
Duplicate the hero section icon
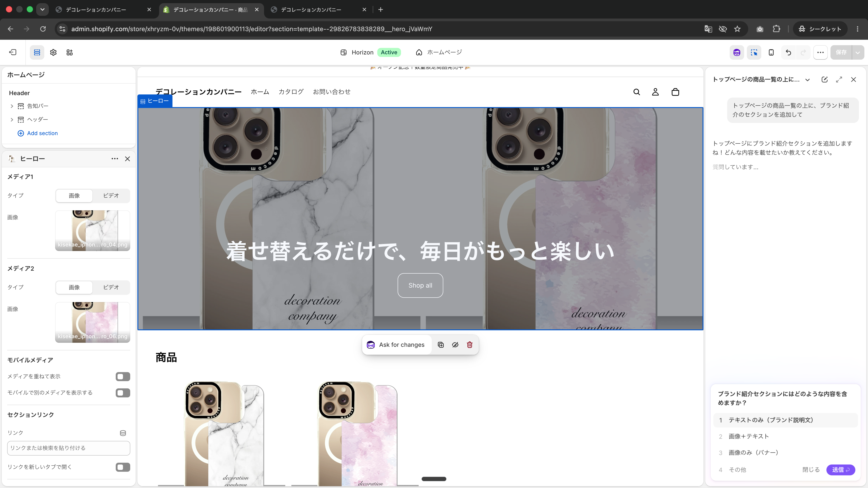(x=441, y=345)
